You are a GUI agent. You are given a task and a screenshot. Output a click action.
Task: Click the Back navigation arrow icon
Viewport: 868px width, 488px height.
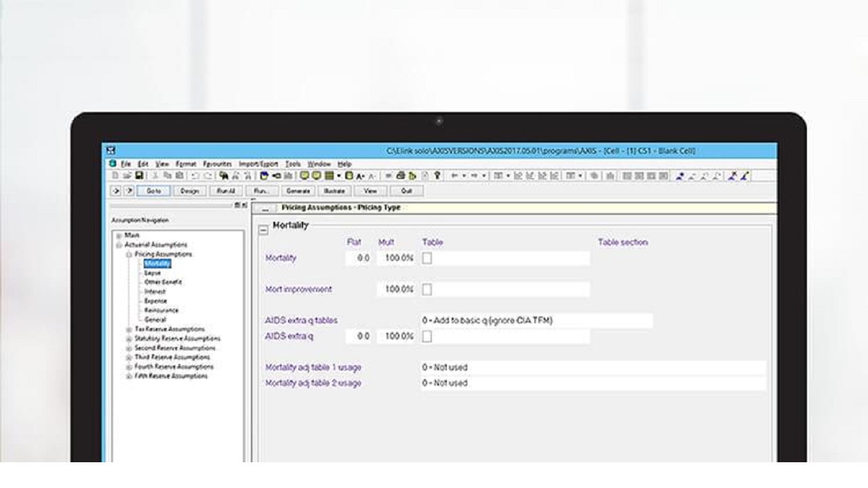pos(454,176)
